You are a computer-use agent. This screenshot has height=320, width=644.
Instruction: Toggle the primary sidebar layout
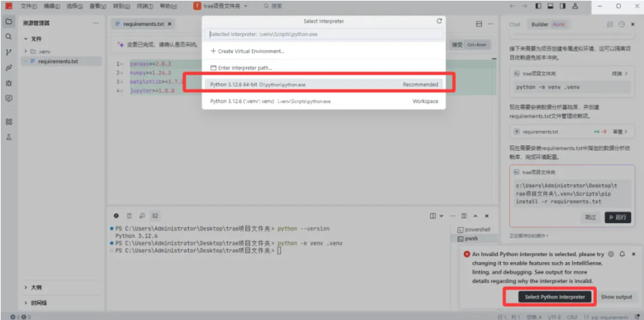click(538, 6)
